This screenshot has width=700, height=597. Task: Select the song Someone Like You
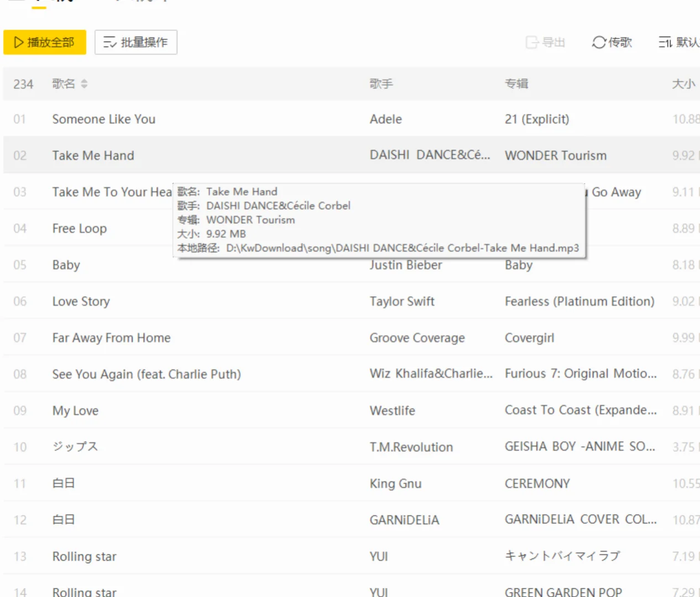coord(104,119)
